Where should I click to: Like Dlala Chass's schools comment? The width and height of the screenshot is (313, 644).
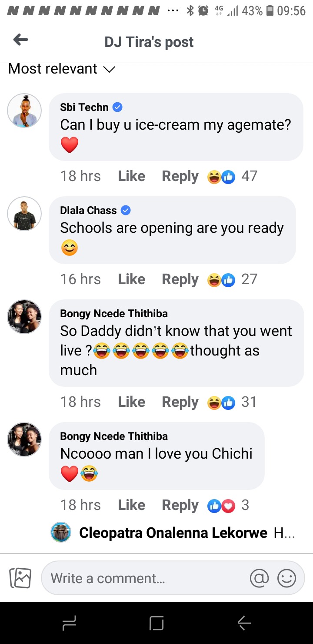tap(131, 279)
